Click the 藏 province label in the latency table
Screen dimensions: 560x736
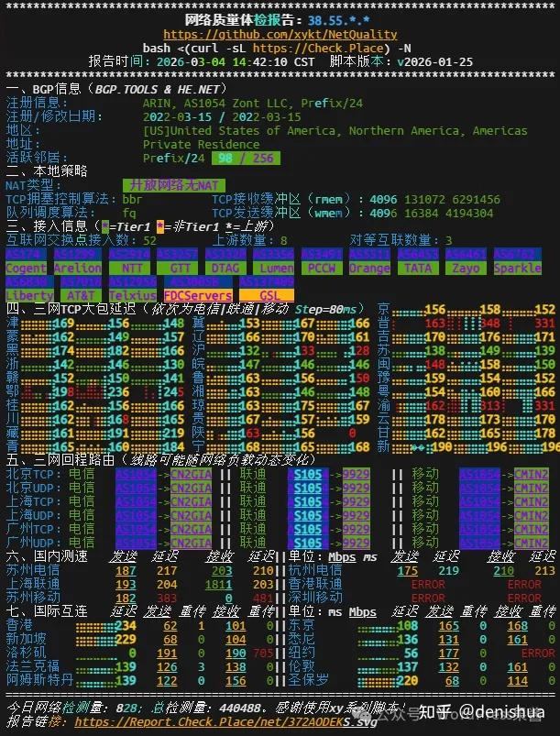(x=13, y=433)
